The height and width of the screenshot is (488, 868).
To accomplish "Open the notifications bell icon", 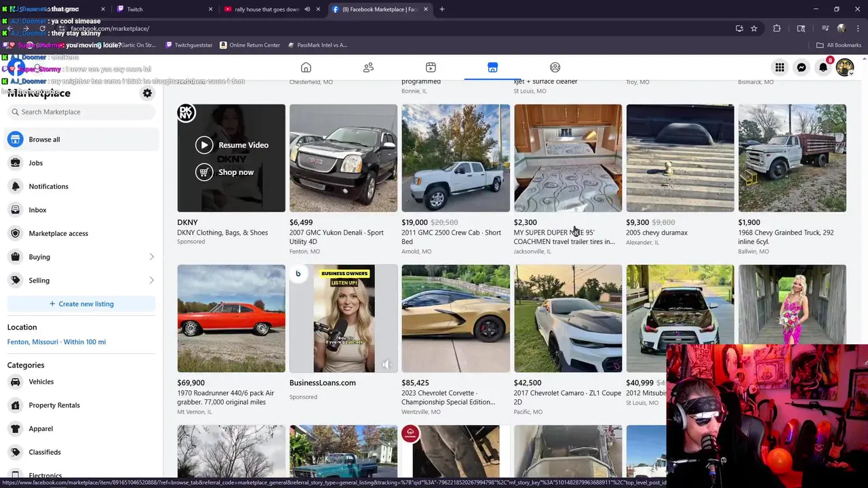I will [823, 68].
